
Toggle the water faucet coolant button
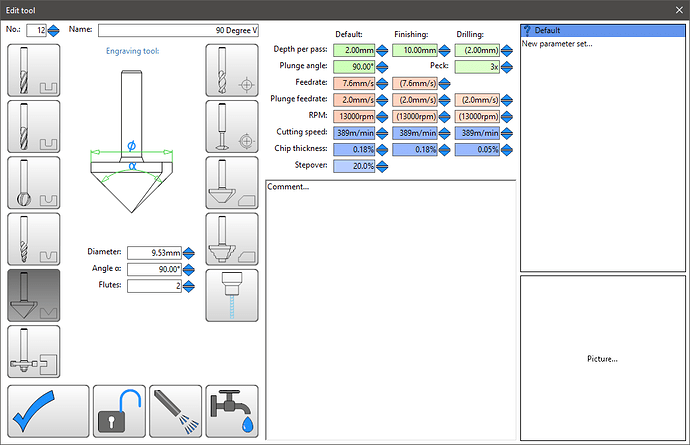point(232,411)
